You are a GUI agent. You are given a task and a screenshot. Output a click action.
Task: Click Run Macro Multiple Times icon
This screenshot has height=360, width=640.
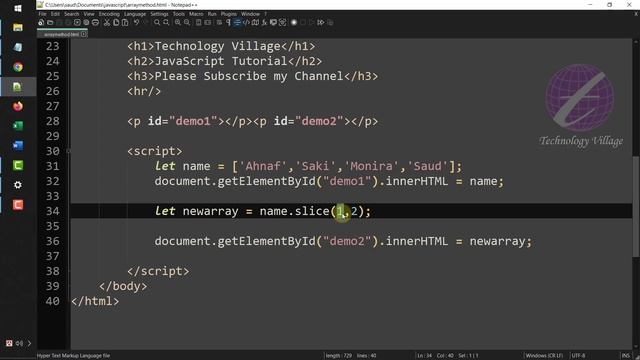321,22
